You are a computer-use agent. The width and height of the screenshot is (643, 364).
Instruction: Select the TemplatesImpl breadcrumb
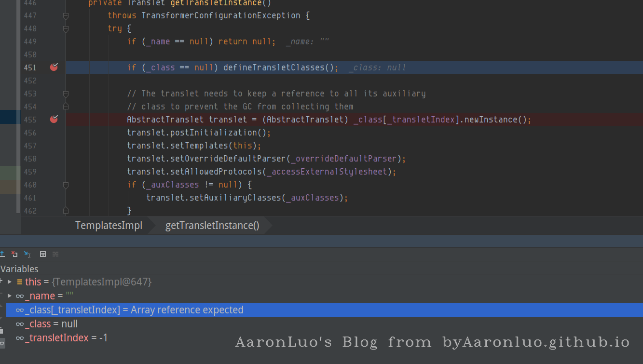pyautogui.click(x=109, y=226)
